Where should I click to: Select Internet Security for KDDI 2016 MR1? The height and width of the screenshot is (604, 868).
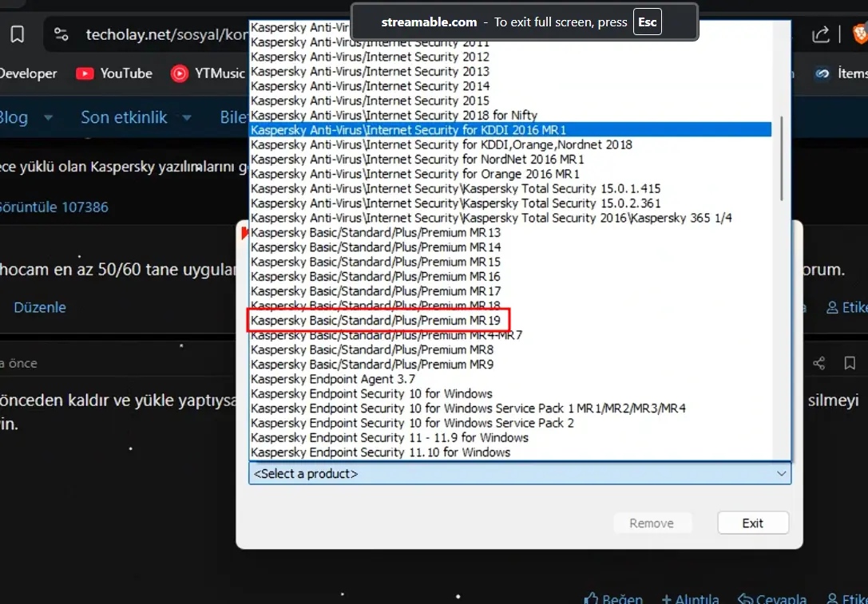(509, 130)
